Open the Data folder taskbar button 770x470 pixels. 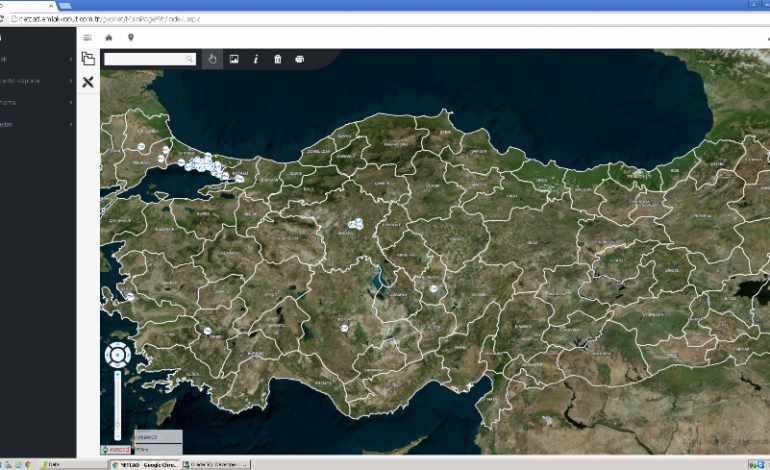click(74, 464)
